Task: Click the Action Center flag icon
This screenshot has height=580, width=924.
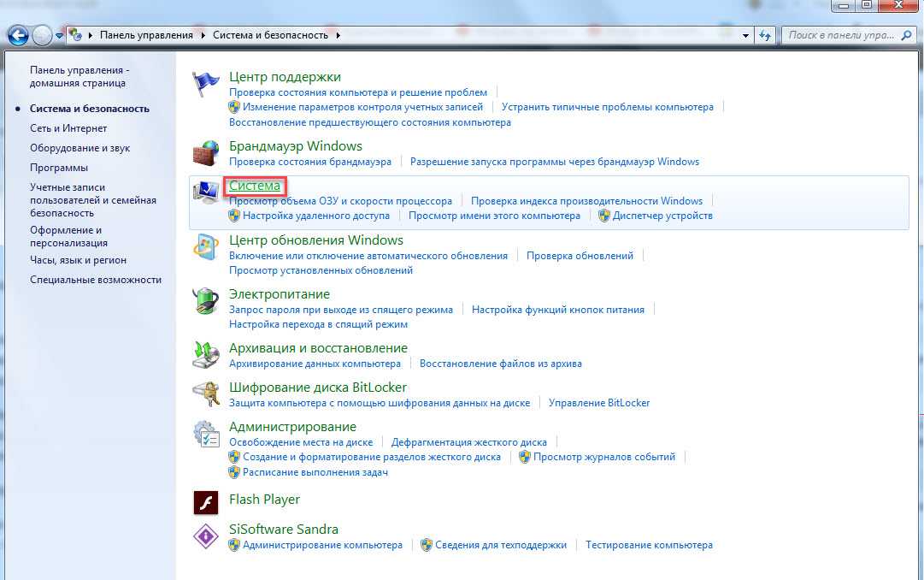Action: tap(206, 84)
